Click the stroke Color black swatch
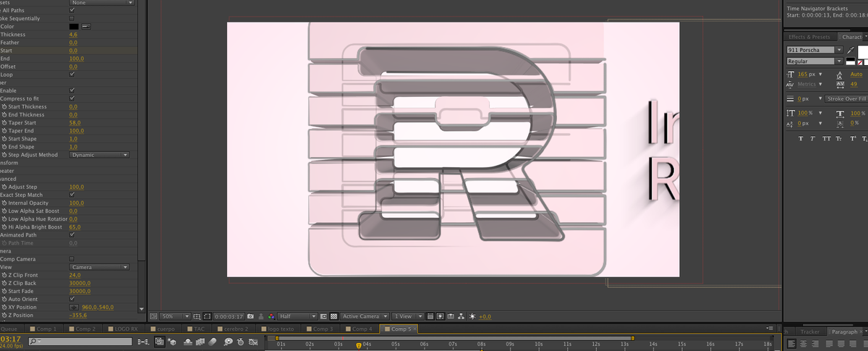868x351 pixels. tap(74, 27)
